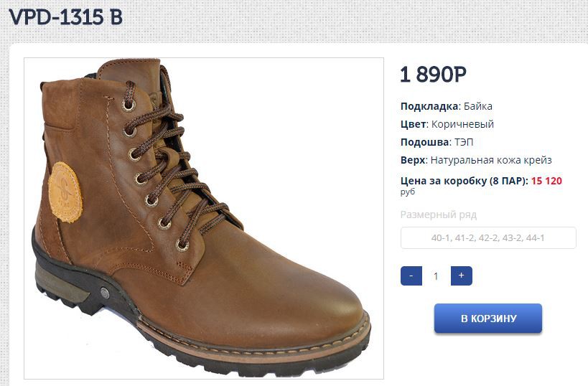Open the size range selection box
The width and height of the screenshot is (588, 386).
coord(487,238)
